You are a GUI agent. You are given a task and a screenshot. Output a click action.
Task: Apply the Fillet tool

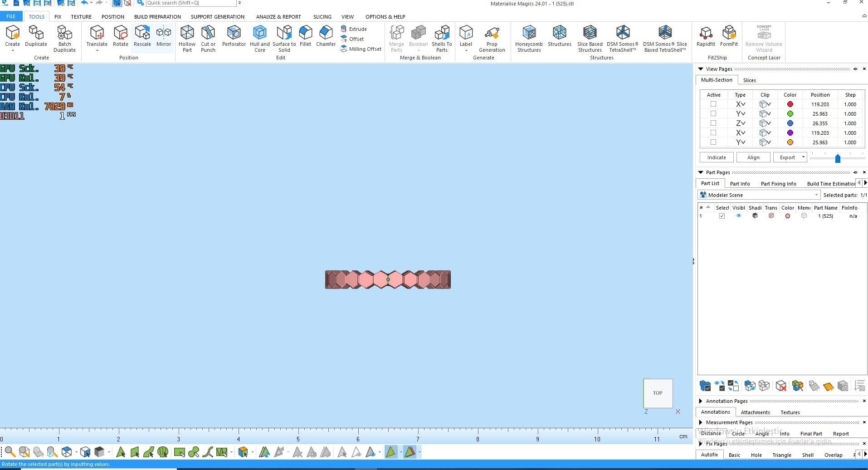[x=305, y=36]
